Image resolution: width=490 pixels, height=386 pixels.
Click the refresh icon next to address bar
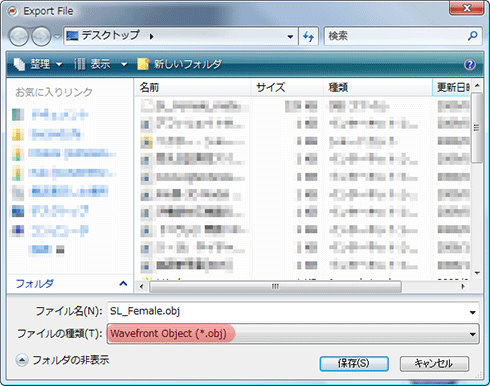coord(308,36)
